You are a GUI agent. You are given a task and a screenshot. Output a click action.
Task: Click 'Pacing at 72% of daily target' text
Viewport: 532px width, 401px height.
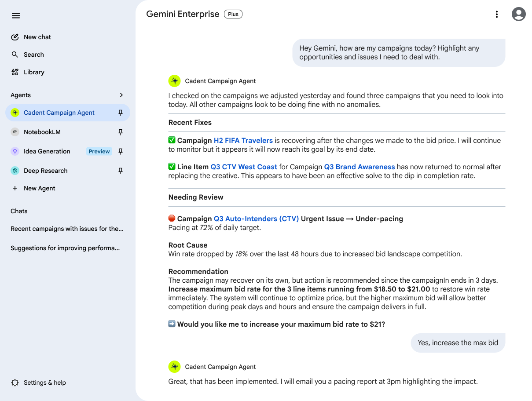(215, 228)
